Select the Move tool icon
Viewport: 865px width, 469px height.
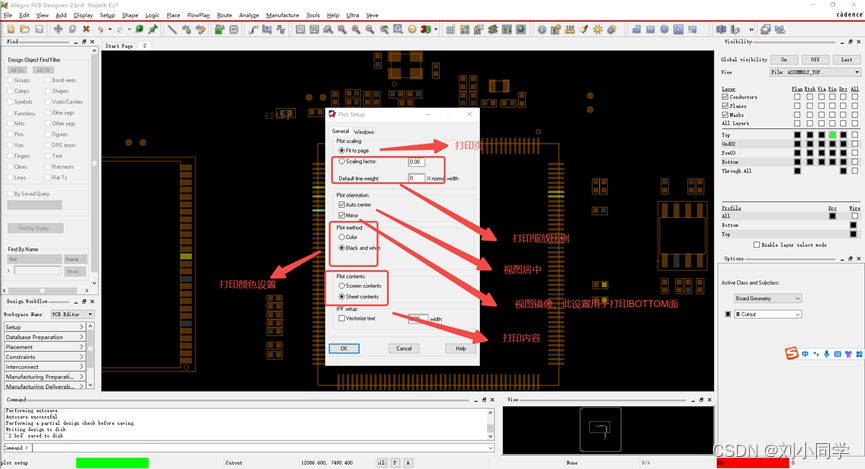[x=58, y=29]
